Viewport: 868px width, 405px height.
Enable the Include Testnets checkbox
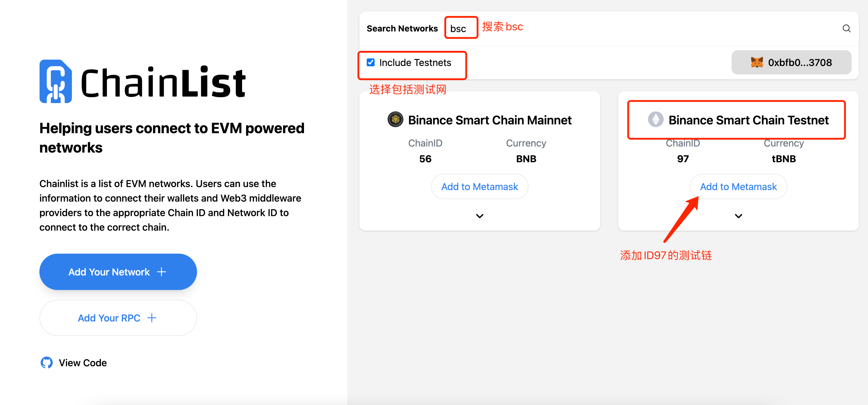click(371, 62)
